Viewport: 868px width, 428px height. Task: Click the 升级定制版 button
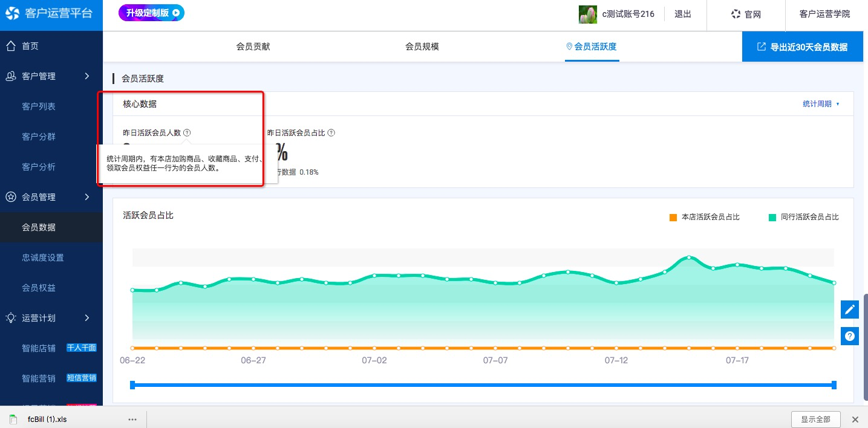point(151,12)
